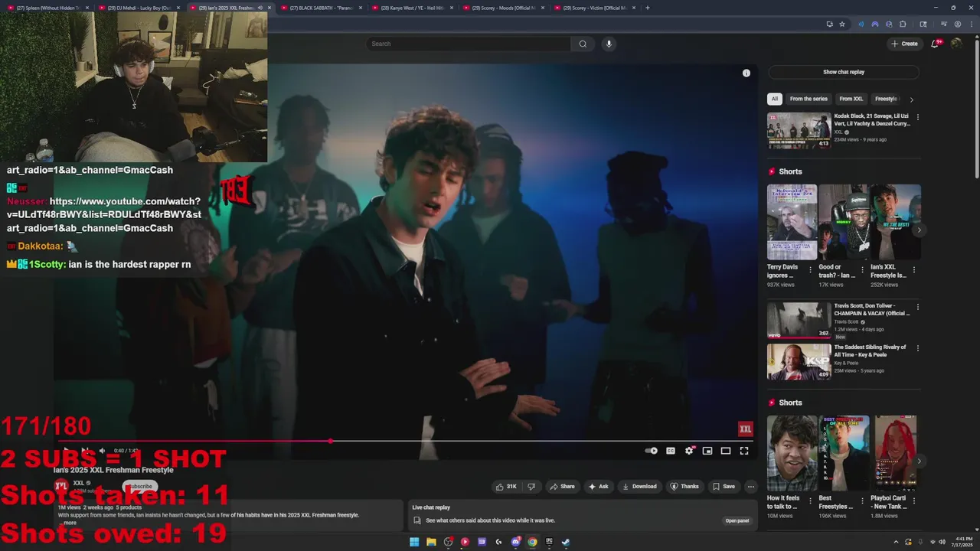Click the red progress scrubber dot
Screen dimensions: 980x551
point(331,442)
